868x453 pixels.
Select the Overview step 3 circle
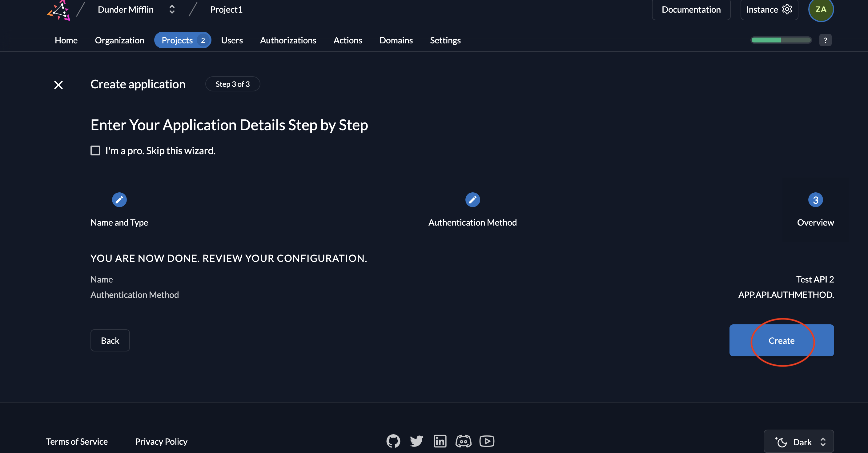point(815,200)
